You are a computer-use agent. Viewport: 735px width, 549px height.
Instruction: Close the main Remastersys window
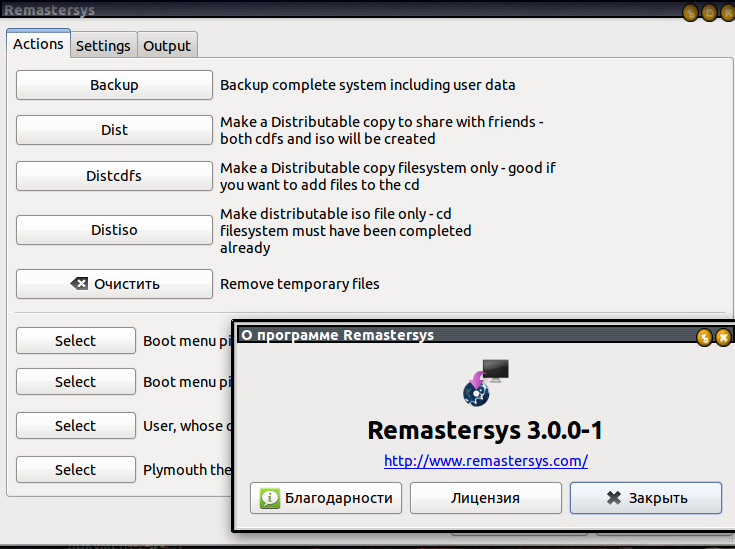728,13
